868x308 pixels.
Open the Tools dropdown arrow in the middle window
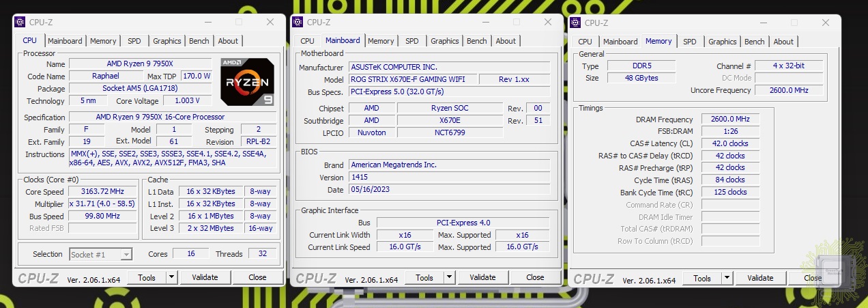(449, 277)
